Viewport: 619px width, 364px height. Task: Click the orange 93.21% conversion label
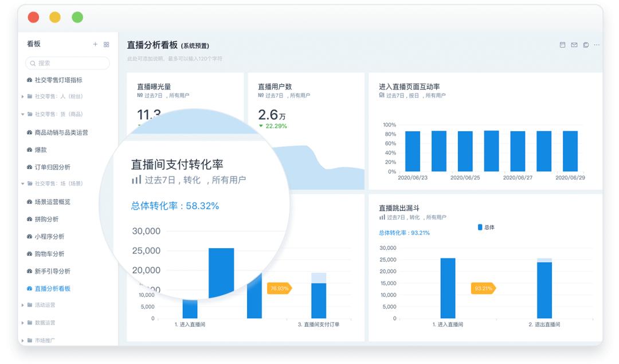483,288
